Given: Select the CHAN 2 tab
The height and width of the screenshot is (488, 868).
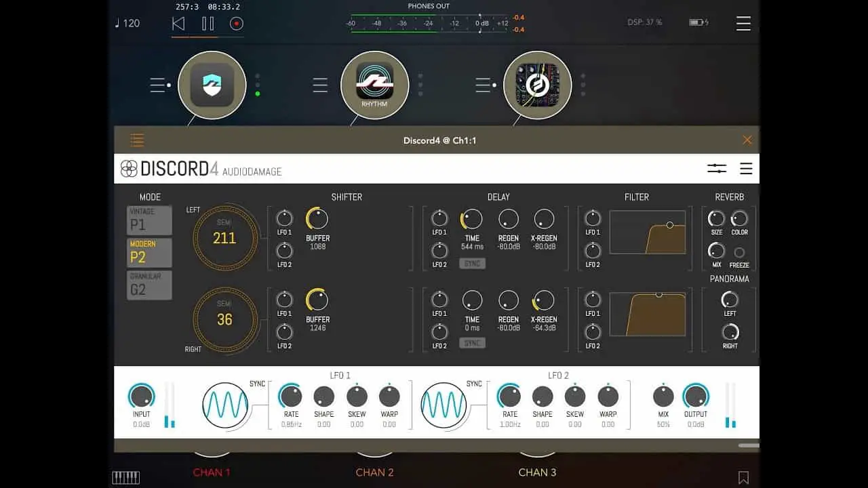Looking at the screenshot, I should pyautogui.click(x=374, y=472).
